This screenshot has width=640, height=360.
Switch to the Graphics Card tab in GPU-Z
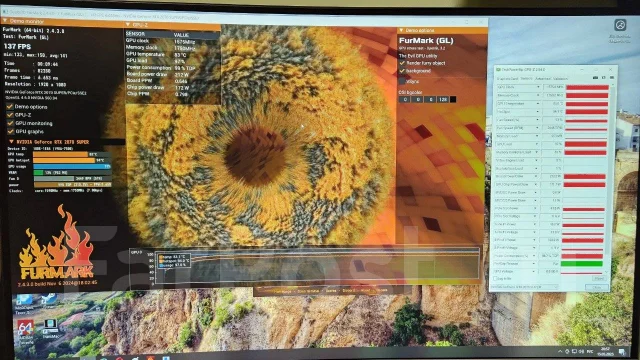(507, 78)
